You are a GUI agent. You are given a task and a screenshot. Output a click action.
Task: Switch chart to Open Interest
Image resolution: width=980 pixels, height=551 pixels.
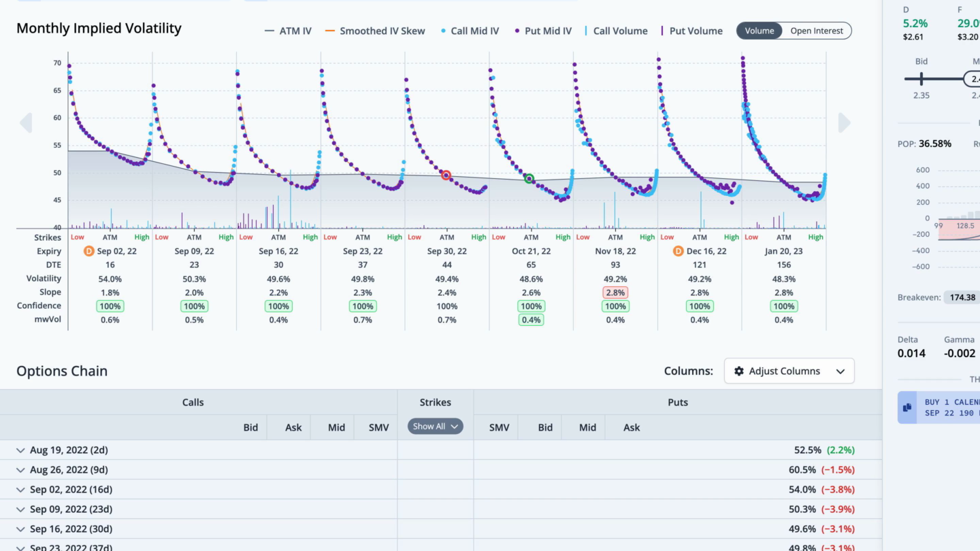pyautogui.click(x=816, y=31)
